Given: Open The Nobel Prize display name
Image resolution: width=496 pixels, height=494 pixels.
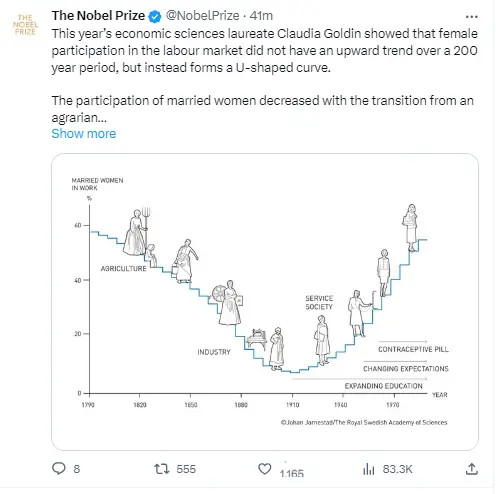Looking at the screenshot, I should pyautogui.click(x=98, y=16).
